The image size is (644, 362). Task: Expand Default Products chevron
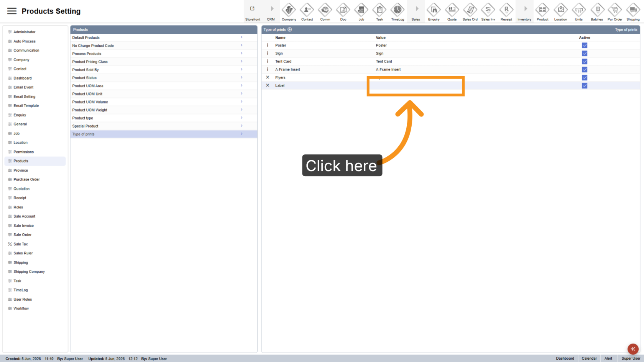tap(242, 38)
